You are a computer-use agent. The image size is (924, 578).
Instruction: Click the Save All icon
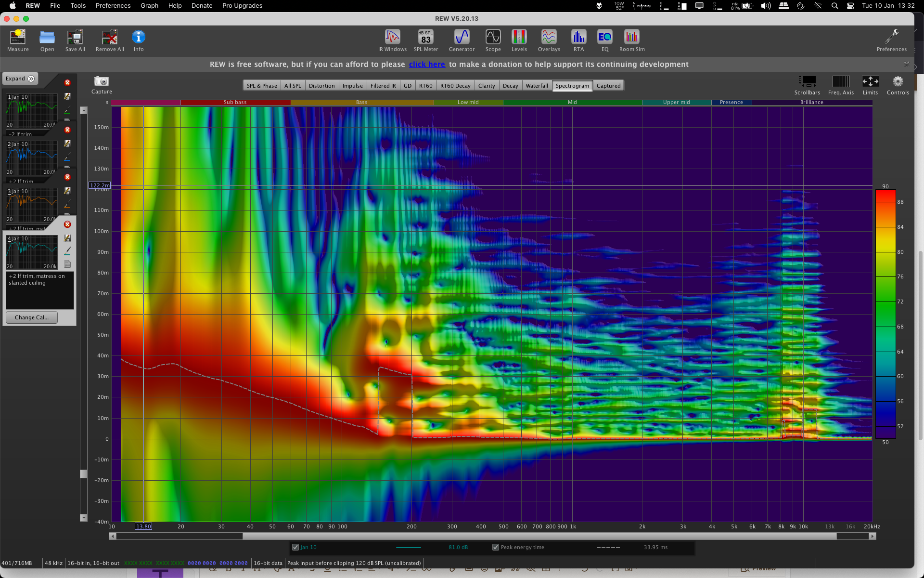coord(75,40)
